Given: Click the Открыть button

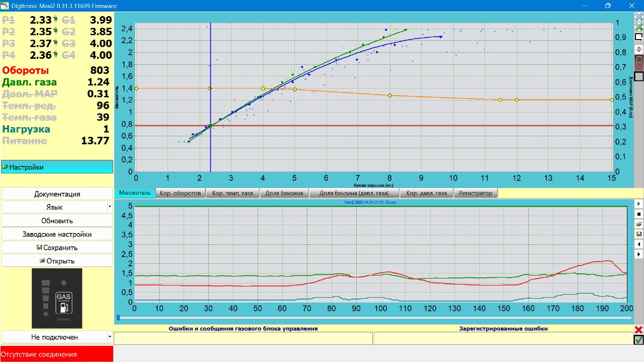Looking at the screenshot, I should click(57, 261).
